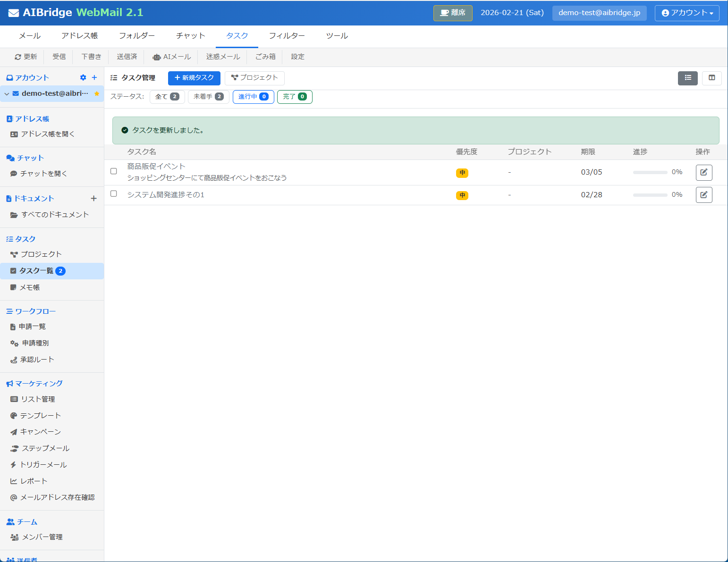This screenshot has width=728, height=562.
Task: Check the 商品販促イベント task checkbox
Action: pyautogui.click(x=113, y=171)
